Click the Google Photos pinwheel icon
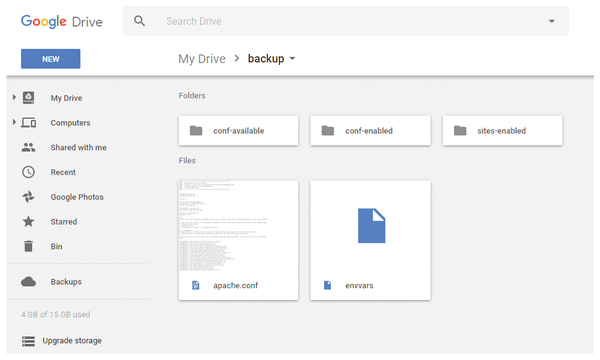Screen dimensions: 600x360 pos(28,197)
